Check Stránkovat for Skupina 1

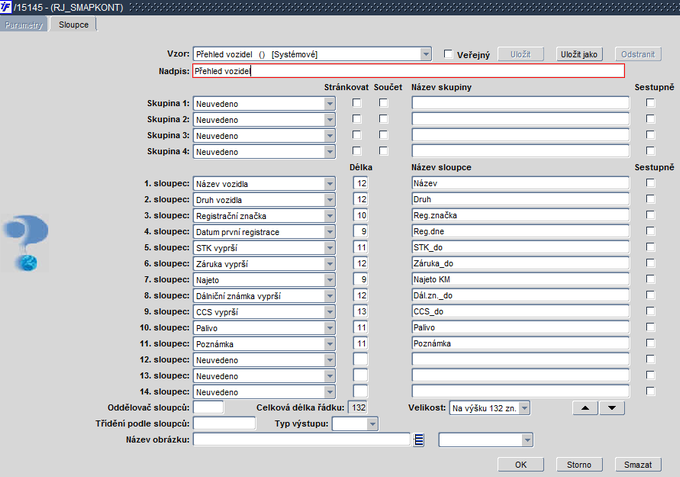pyautogui.click(x=357, y=103)
